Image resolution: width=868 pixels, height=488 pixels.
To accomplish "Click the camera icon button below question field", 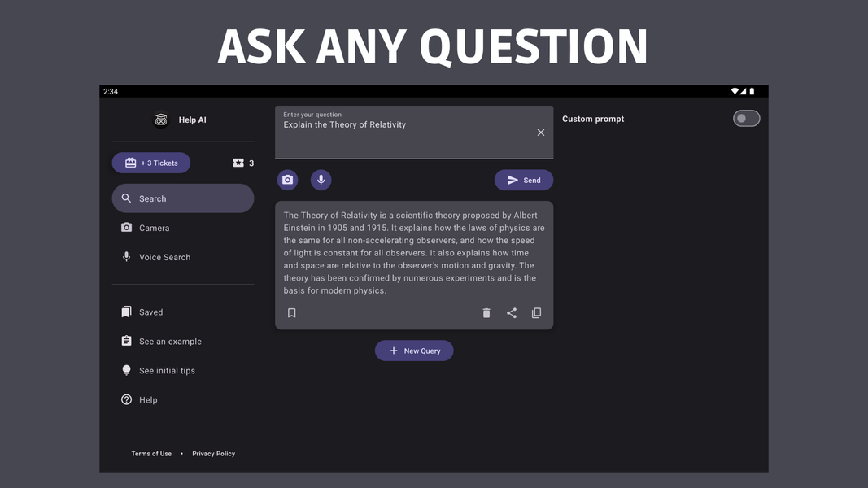I will [x=287, y=180].
